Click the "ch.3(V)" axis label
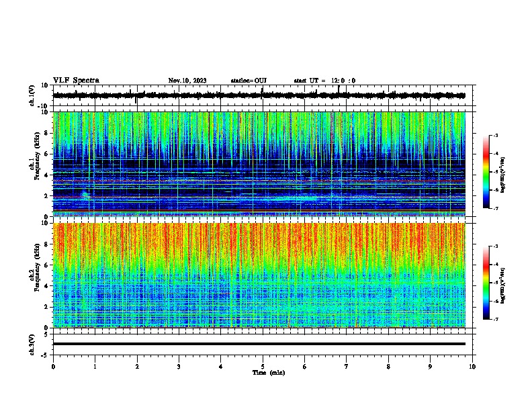Screen dimensions: 532x411 pos(32,345)
